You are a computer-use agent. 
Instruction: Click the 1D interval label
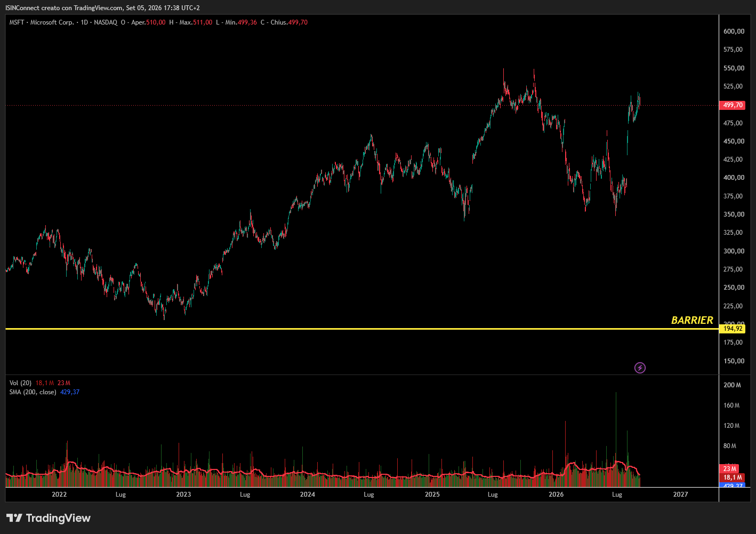pyautogui.click(x=84, y=22)
